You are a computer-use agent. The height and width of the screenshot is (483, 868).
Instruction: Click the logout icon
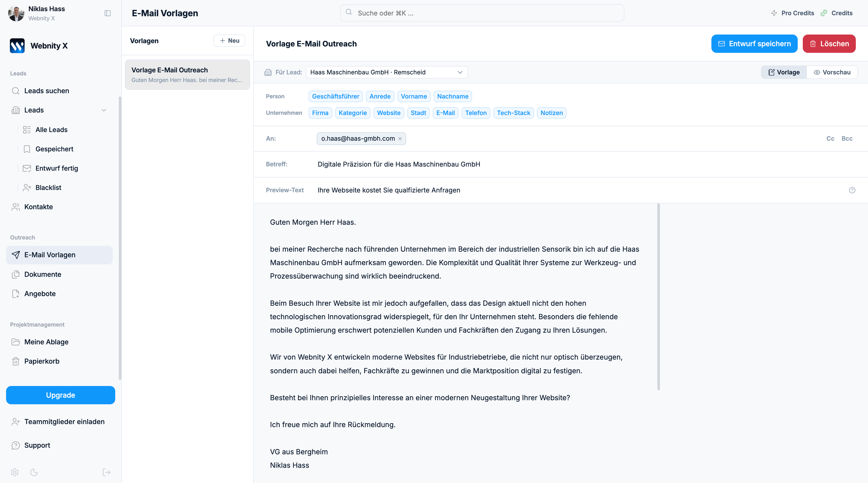pos(107,472)
